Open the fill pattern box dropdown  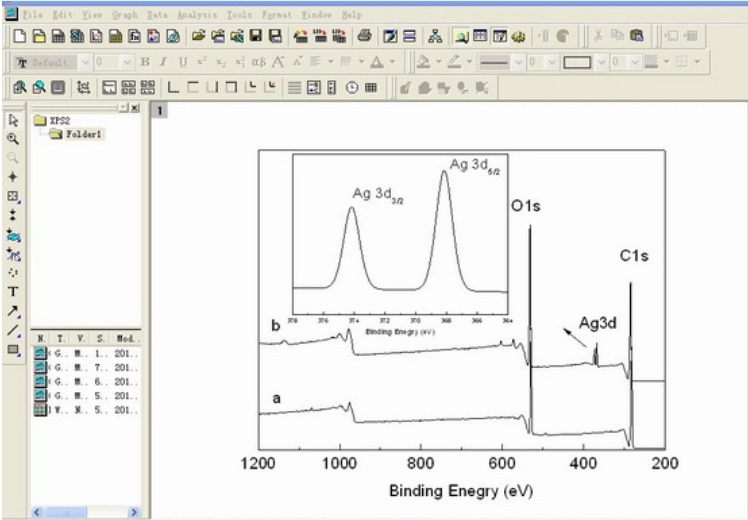602,62
